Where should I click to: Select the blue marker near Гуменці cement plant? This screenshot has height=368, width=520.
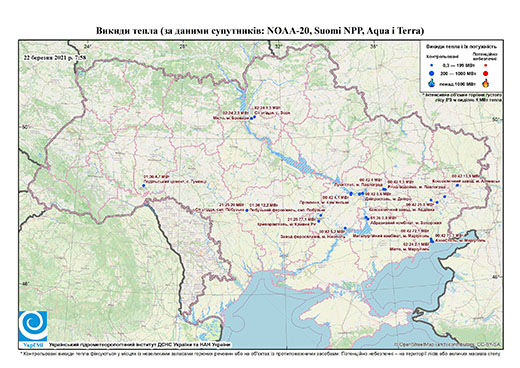pos(144,186)
